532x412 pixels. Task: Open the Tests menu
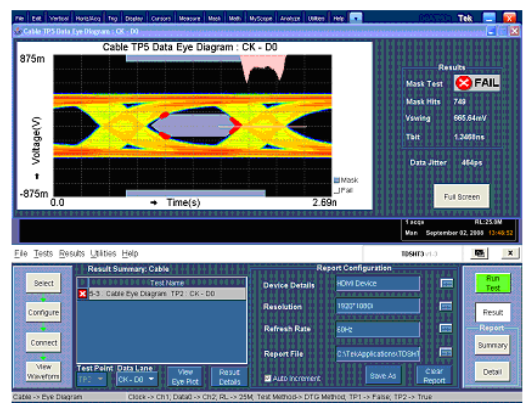(x=43, y=253)
